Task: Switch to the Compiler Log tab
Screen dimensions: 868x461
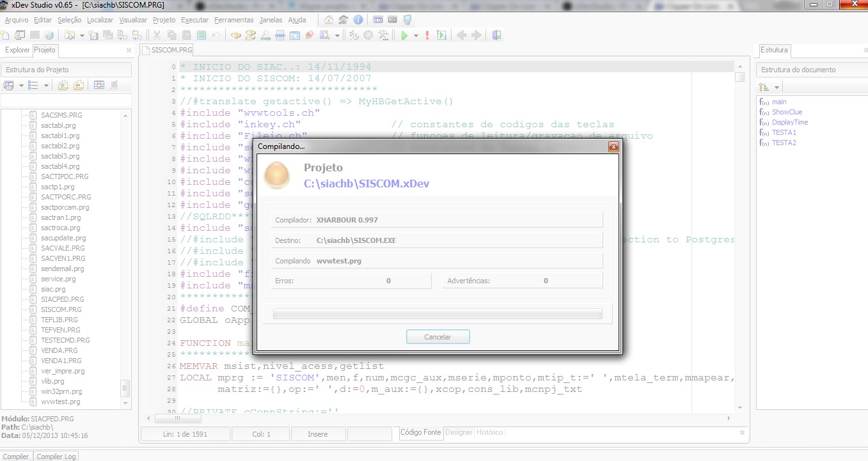Action: [x=56, y=457]
